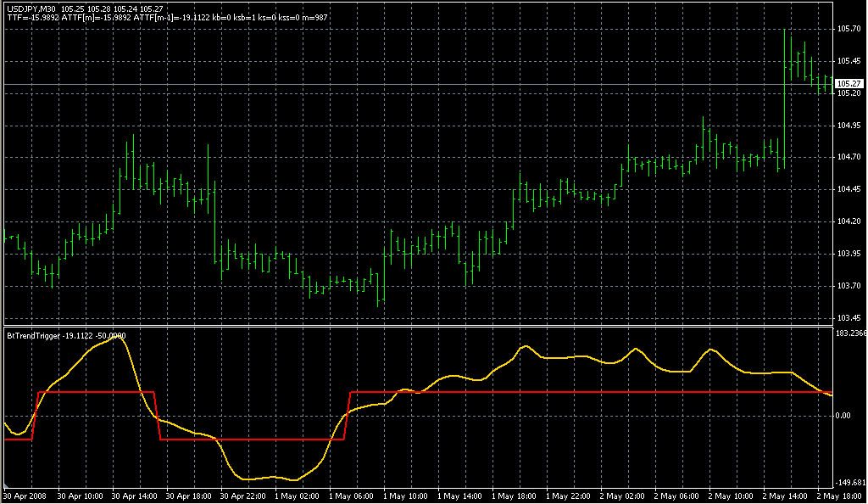Viewport: 868px width, 504px height.
Task: Select the 1 May 06:00 time label
Action: click(x=352, y=495)
